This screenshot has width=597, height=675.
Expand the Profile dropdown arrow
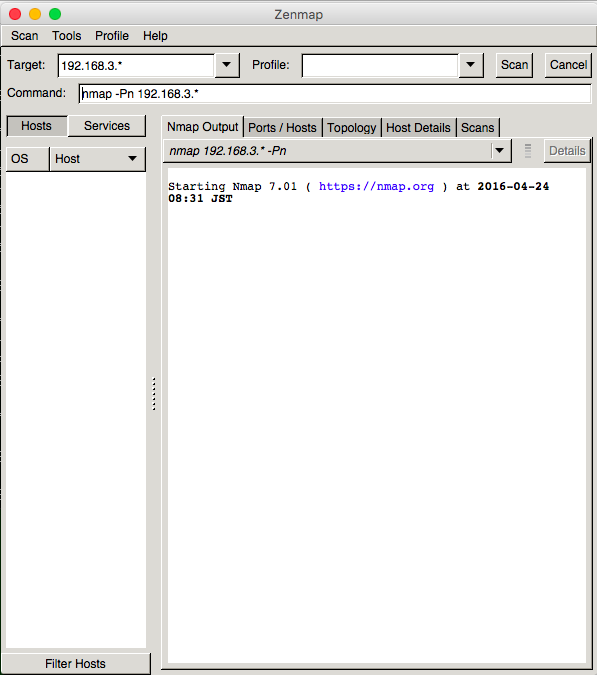point(471,65)
